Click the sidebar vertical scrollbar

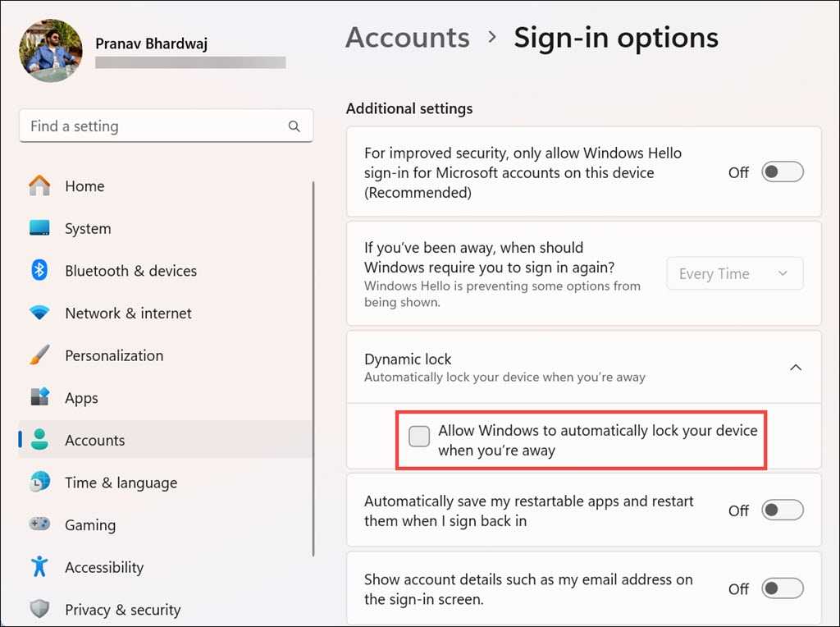tap(313, 368)
